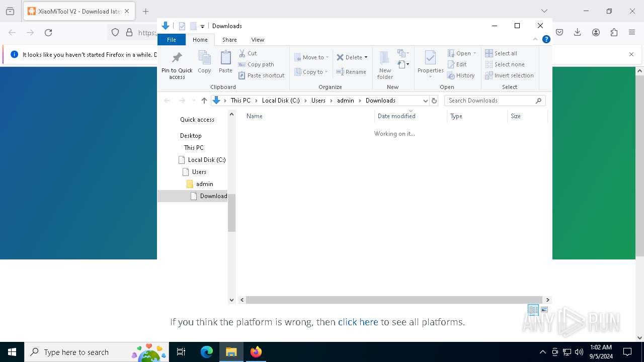The height and width of the screenshot is (362, 644).
Task: Switch to the Share ribbon tab
Action: (229, 40)
